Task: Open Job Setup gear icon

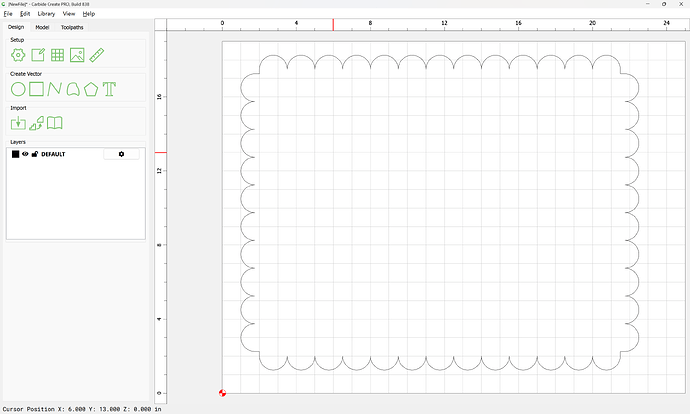Action: (x=18, y=55)
